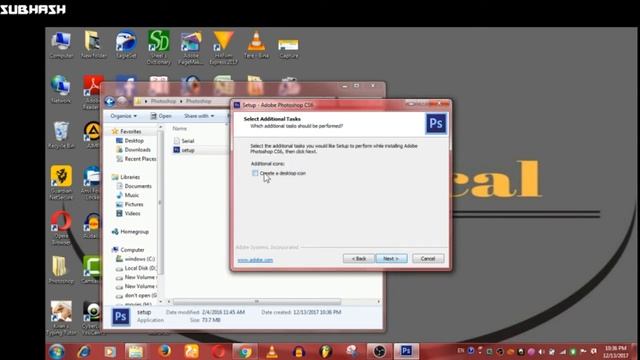This screenshot has height=360, width=640.
Task: Launch Internet Explorer from the taskbar
Action: point(83,351)
